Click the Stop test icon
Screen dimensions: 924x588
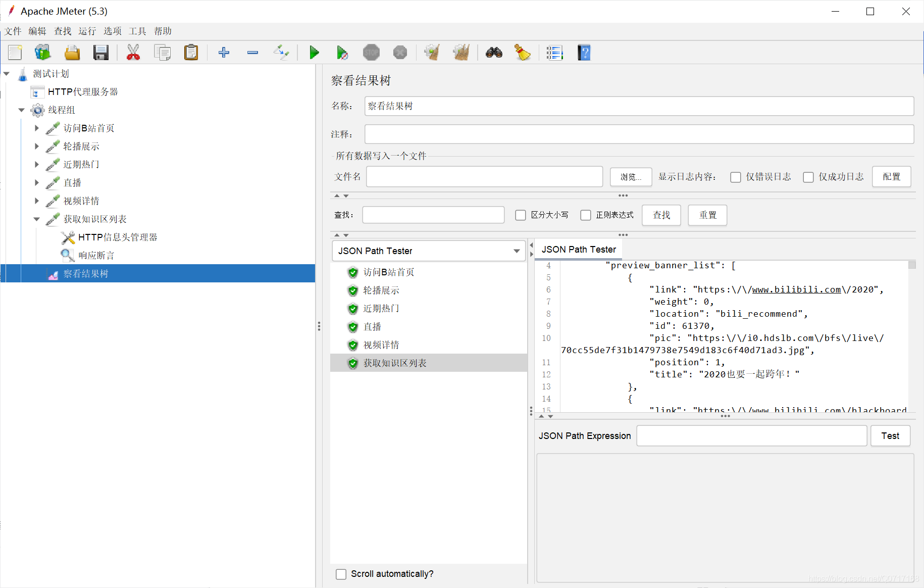click(x=371, y=53)
